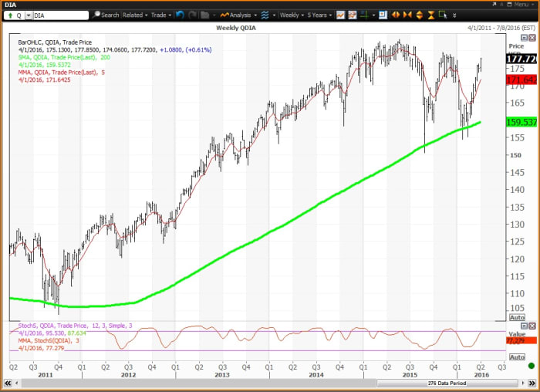Click the compress horizontally arrows icon
540x392 pixels.
pos(408,15)
